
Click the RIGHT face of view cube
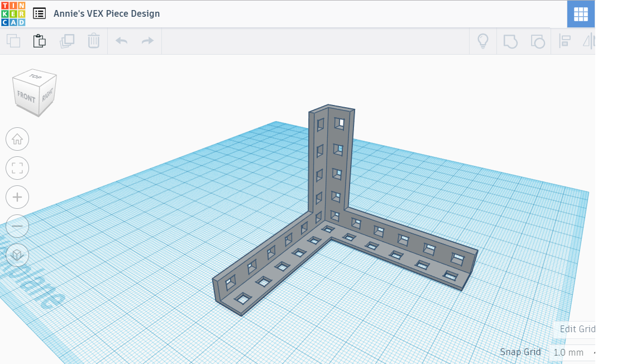click(x=47, y=95)
